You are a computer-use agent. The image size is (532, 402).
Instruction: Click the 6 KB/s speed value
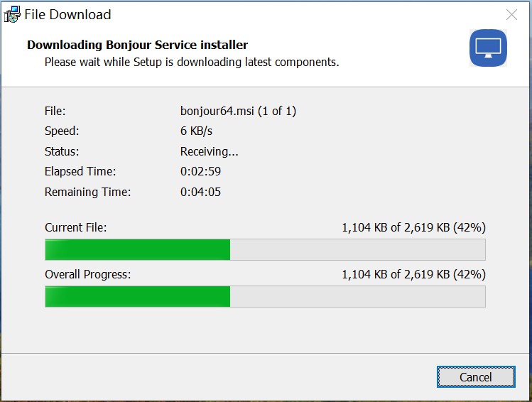[x=196, y=131]
